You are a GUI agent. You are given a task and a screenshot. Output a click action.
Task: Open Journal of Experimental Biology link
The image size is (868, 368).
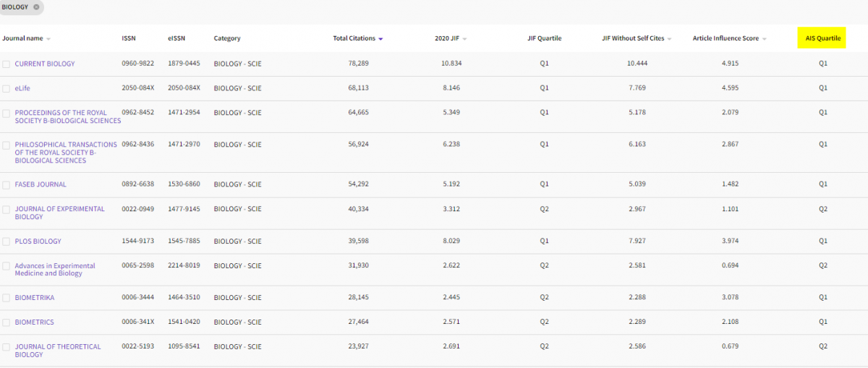(59, 213)
